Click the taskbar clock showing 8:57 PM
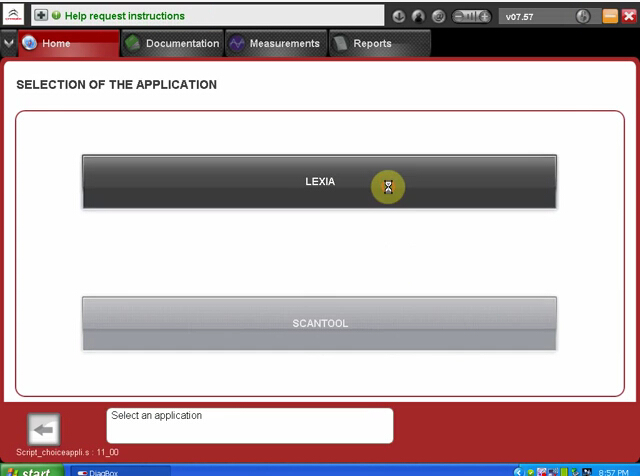This screenshot has height=476, width=640. tap(613, 472)
